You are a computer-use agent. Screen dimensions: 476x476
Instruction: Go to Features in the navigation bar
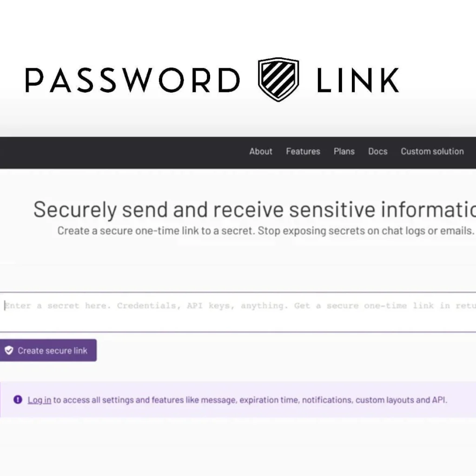[303, 151]
